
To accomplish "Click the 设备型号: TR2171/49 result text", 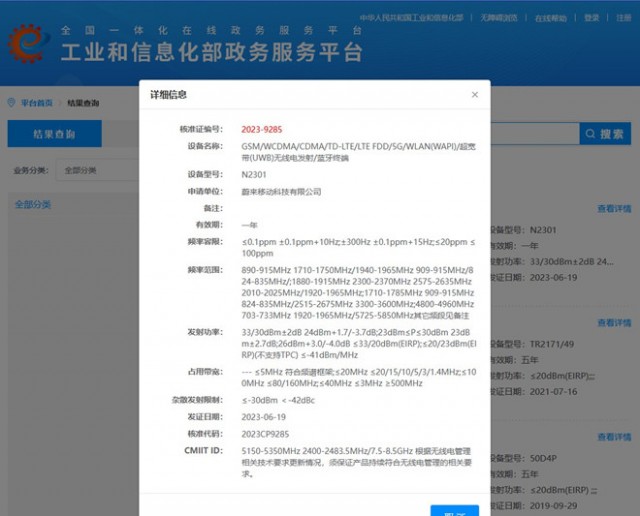I will click(x=533, y=344).
